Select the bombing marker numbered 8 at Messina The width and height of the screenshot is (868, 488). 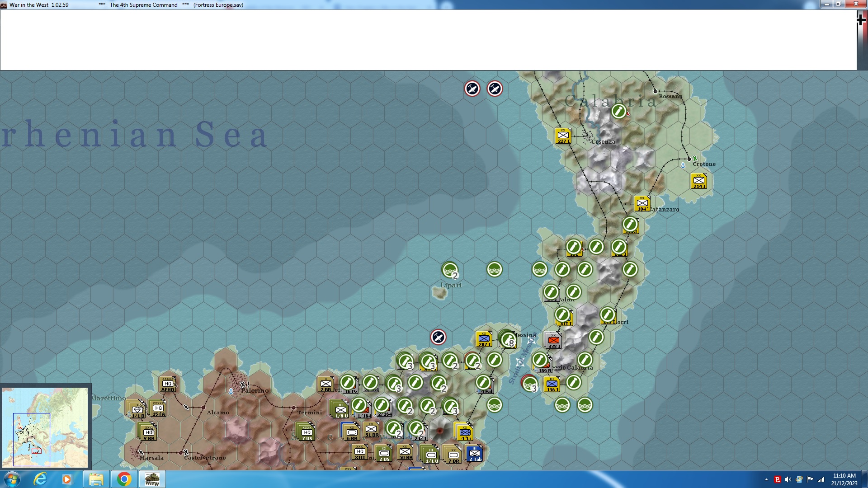click(508, 340)
